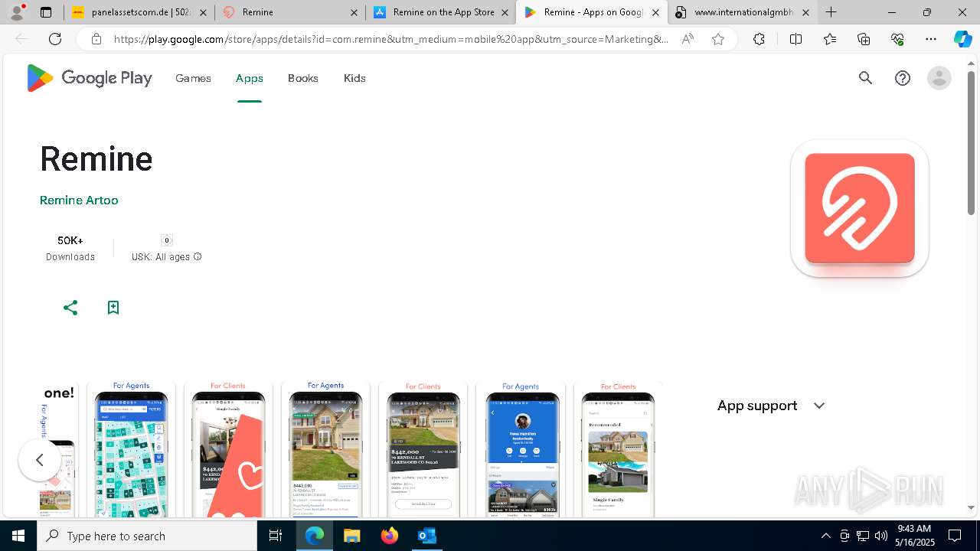980x551 pixels.
Task: Turn on Read aloud in address bar
Action: [x=688, y=39]
